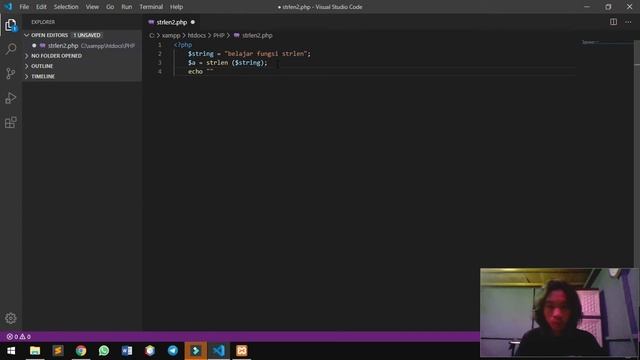Open WhatsApp from taskbar
Screen dimensions: 640x360
[x=104, y=351]
